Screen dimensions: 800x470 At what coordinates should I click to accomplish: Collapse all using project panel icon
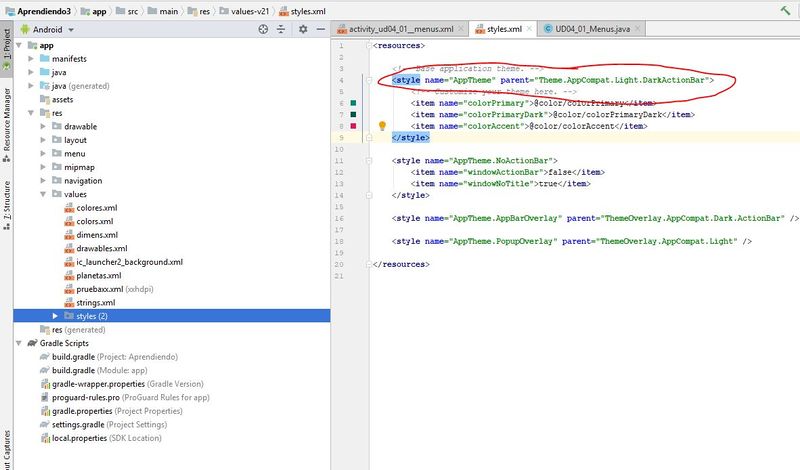pyautogui.click(x=281, y=30)
